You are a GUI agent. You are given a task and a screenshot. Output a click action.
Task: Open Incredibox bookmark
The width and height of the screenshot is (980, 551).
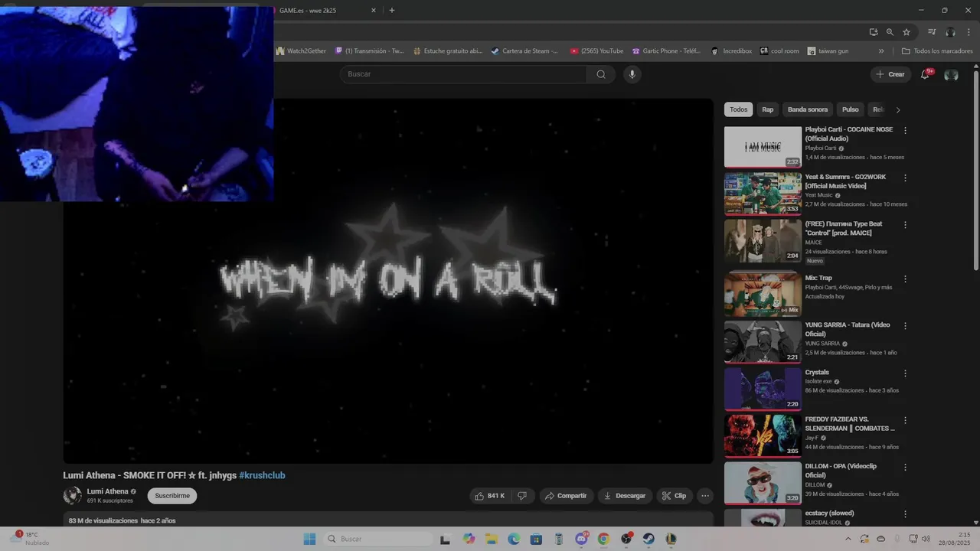[731, 51]
